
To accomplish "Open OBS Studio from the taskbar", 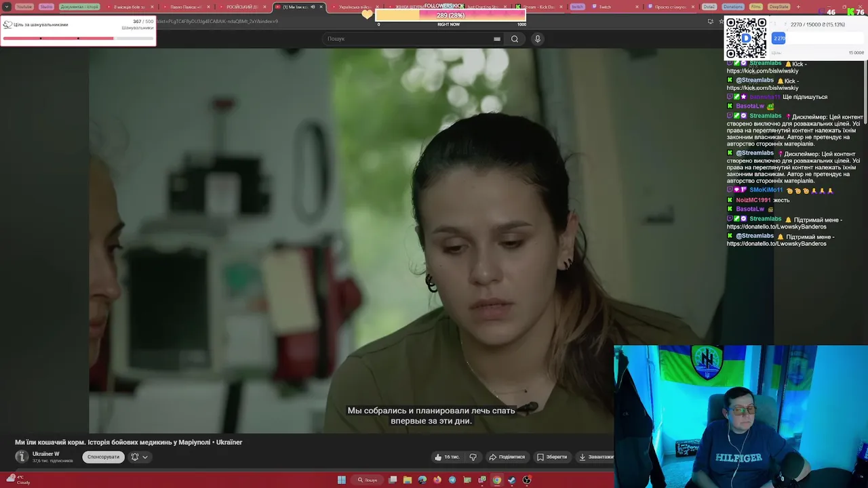I will point(527,480).
